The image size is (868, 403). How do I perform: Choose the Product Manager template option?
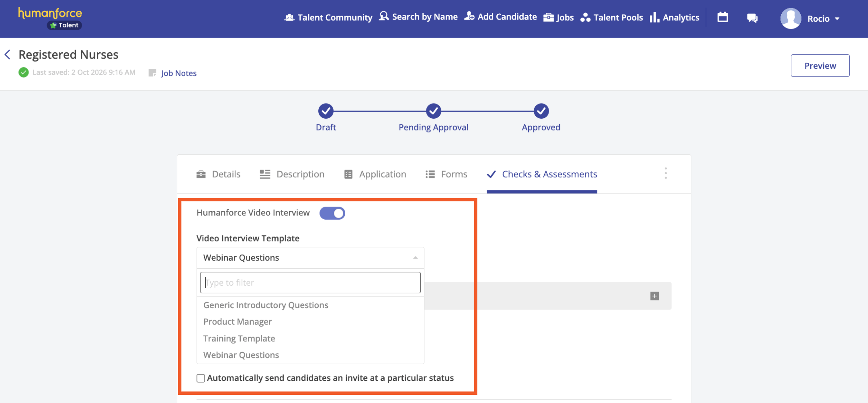(x=310, y=321)
